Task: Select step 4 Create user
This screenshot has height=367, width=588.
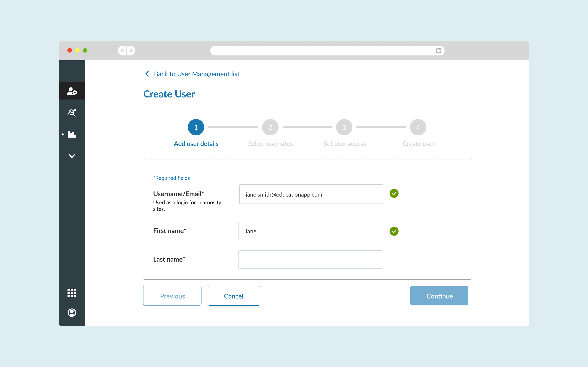Action: click(x=418, y=127)
